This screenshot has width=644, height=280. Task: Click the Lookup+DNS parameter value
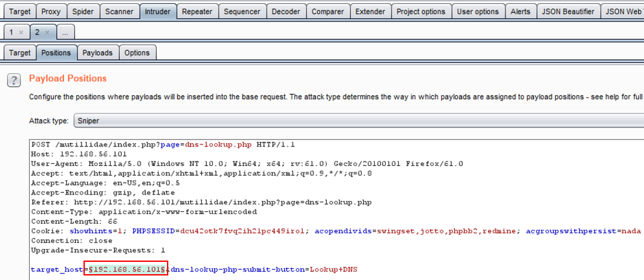(x=333, y=270)
